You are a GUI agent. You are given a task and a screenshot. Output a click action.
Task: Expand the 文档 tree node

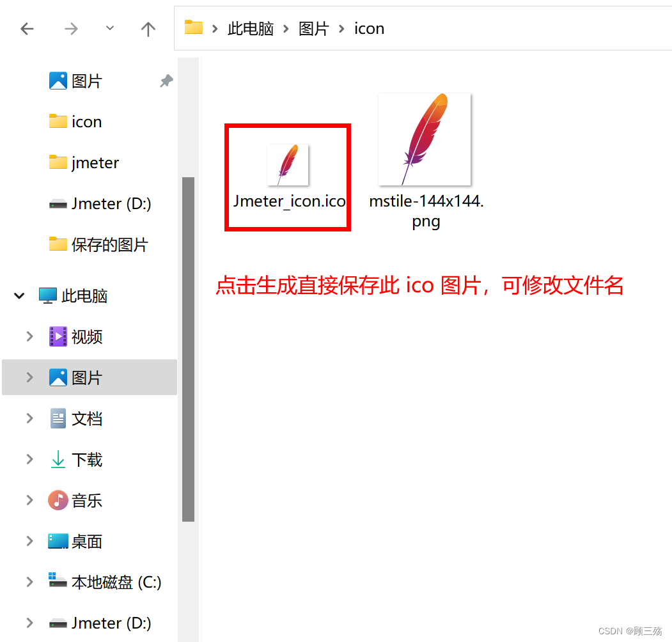pyautogui.click(x=29, y=418)
